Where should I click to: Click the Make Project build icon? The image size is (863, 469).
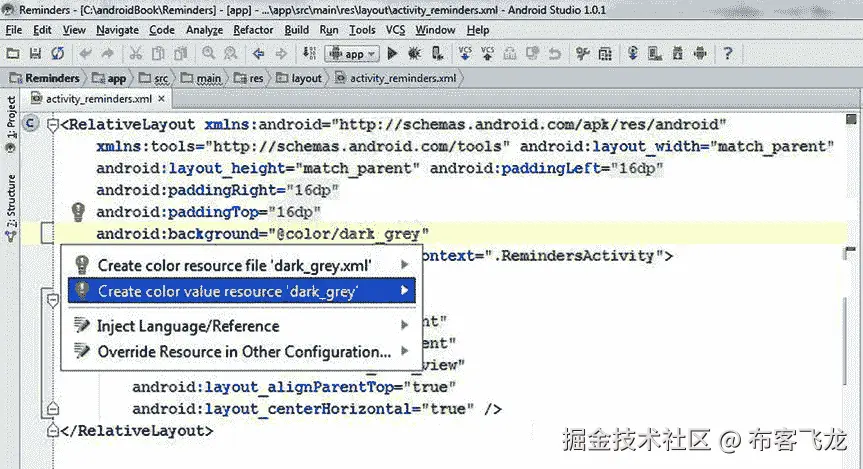[x=309, y=53]
